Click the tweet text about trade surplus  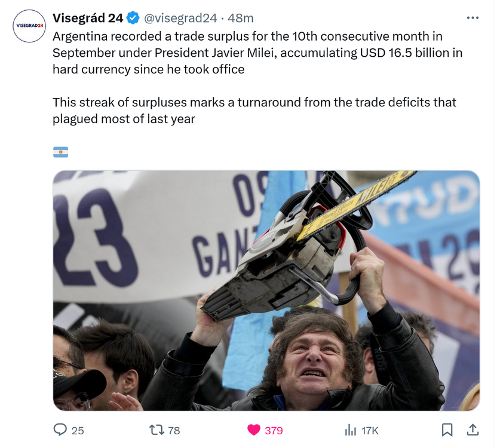257,53
